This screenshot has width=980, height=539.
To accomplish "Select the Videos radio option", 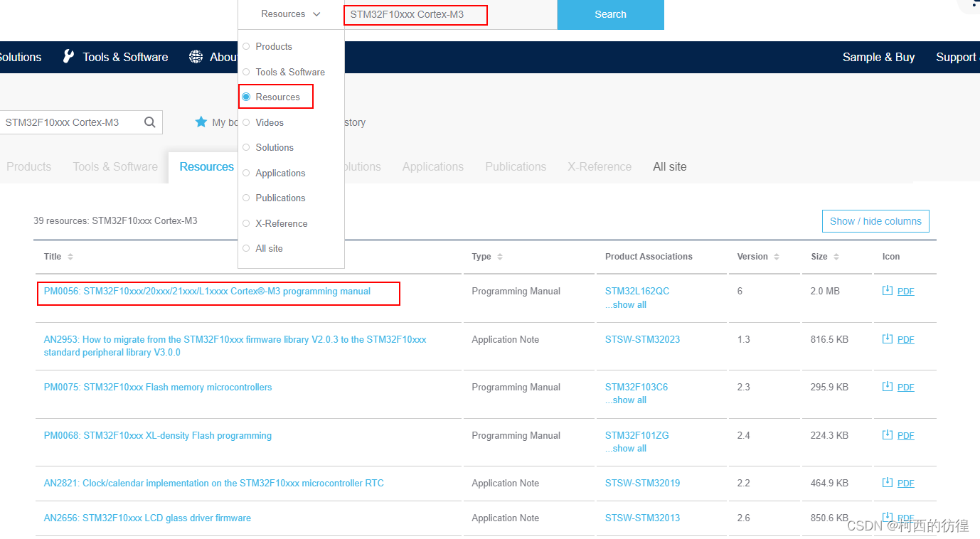I will 247,122.
